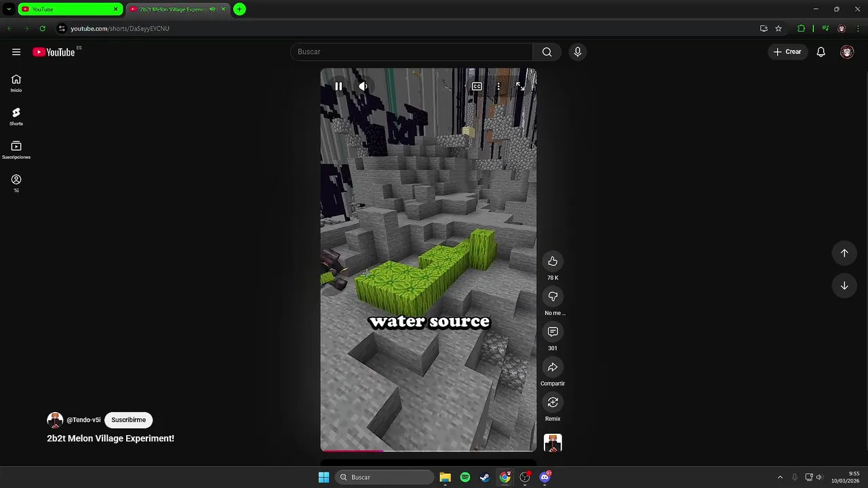This screenshot has height=488, width=868.
Task: Mute the Short's volume
Action: (363, 86)
